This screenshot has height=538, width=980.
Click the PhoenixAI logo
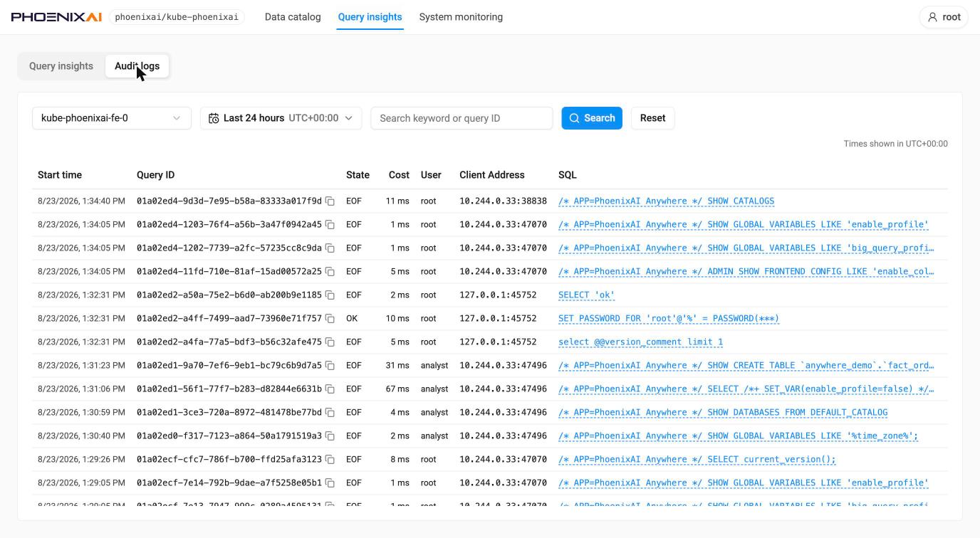coord(56,17)
